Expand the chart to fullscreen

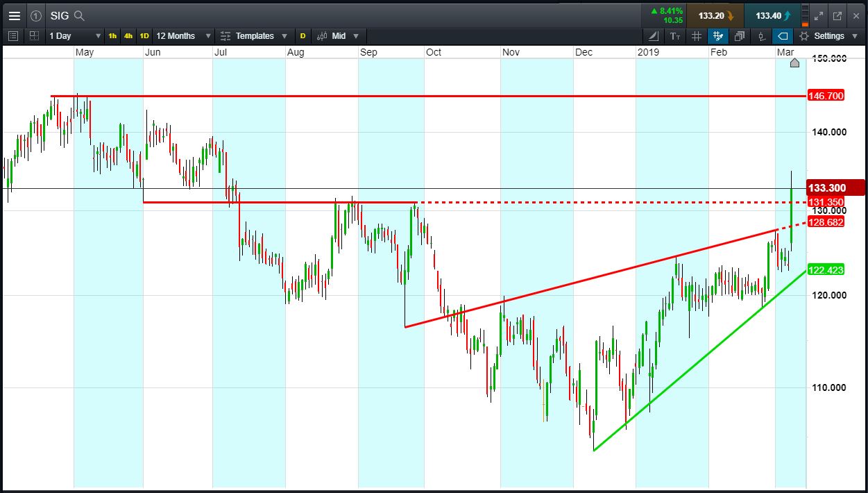pyautogui.click(x=819, y=15)
